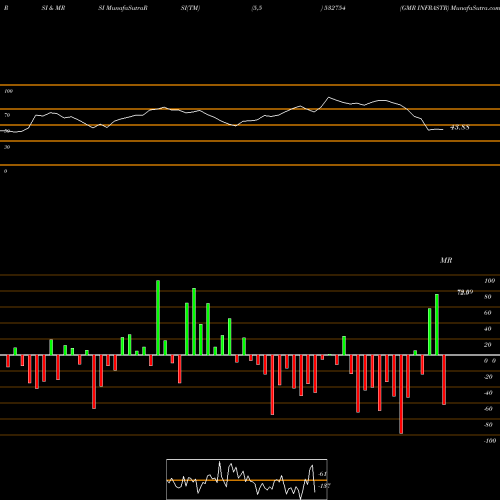The width and height of the screenshot is (500, 500).
Task: Click the -100 label on MR axis
Action: pyautogui.click(x=490, y=441)
